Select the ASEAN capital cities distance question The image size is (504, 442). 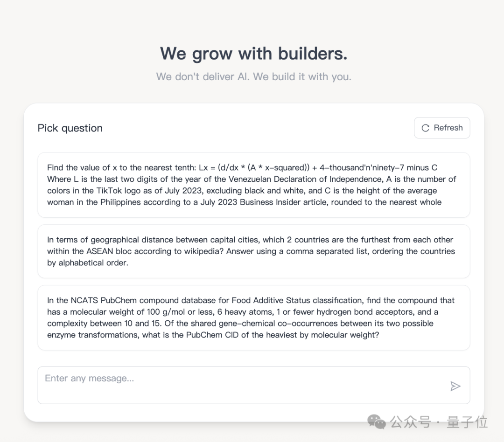[x=254, y=251]
